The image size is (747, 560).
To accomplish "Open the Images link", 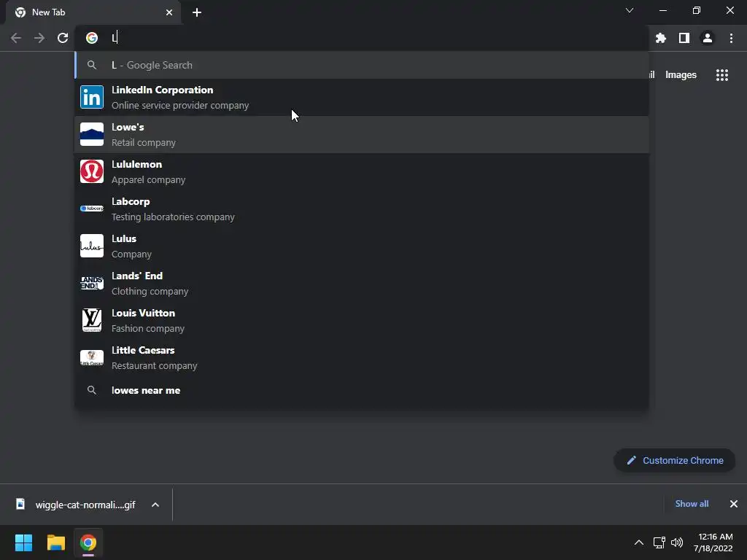I will [681, 75].
